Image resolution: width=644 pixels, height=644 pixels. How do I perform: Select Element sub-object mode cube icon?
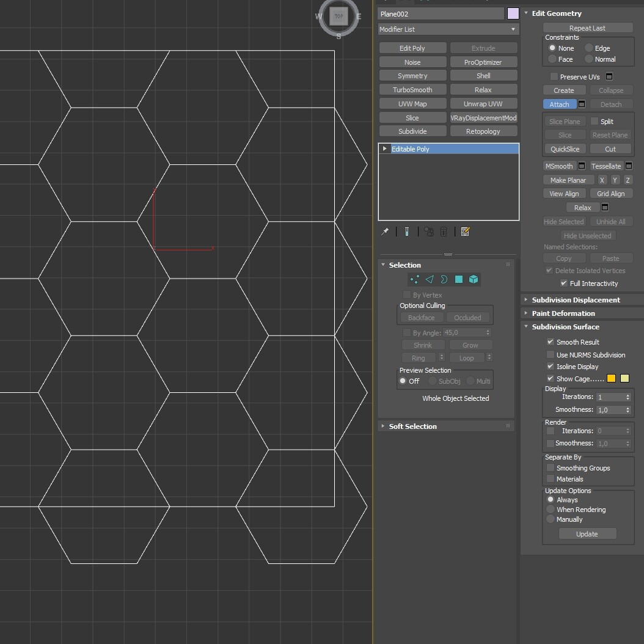(474, 279)
